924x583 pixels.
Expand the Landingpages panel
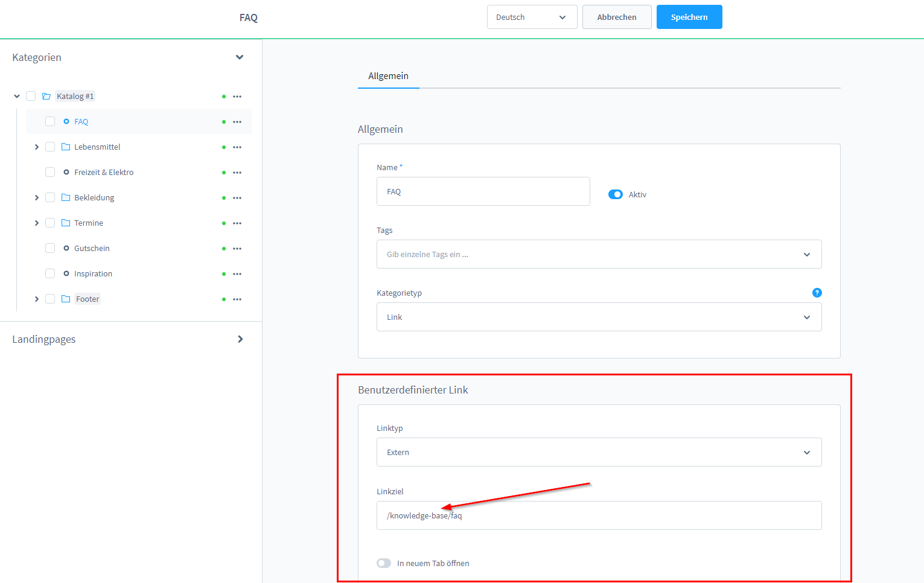click(240, 339)
